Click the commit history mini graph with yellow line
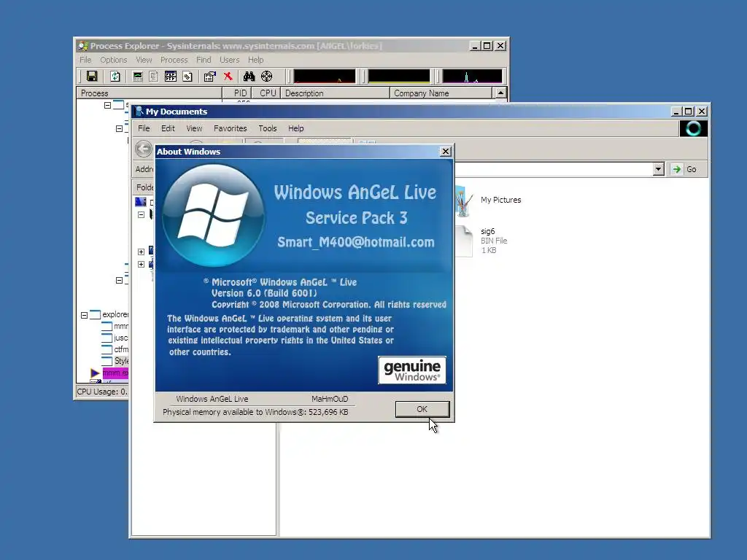Screen dimensions: 747x560 399,76
